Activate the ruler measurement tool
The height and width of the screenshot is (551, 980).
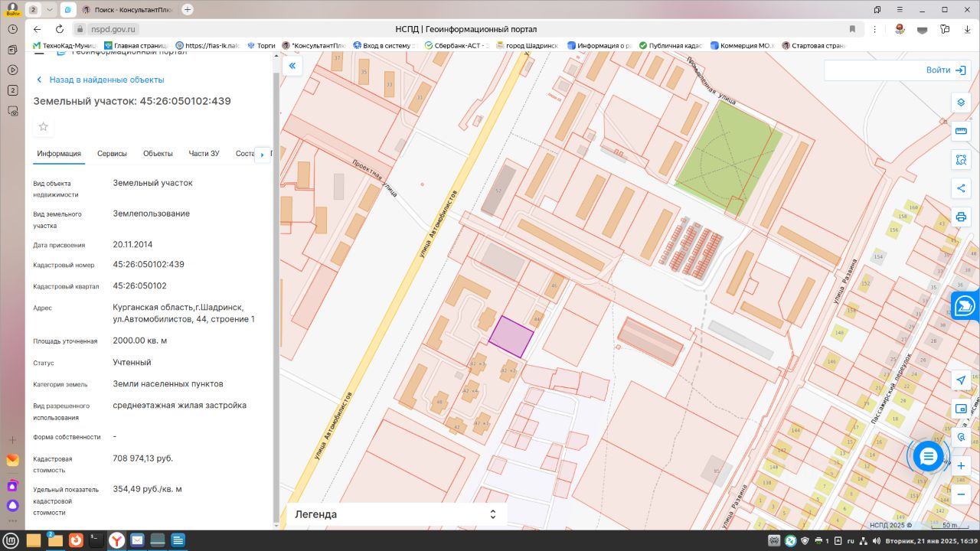[x=961, y=132]
